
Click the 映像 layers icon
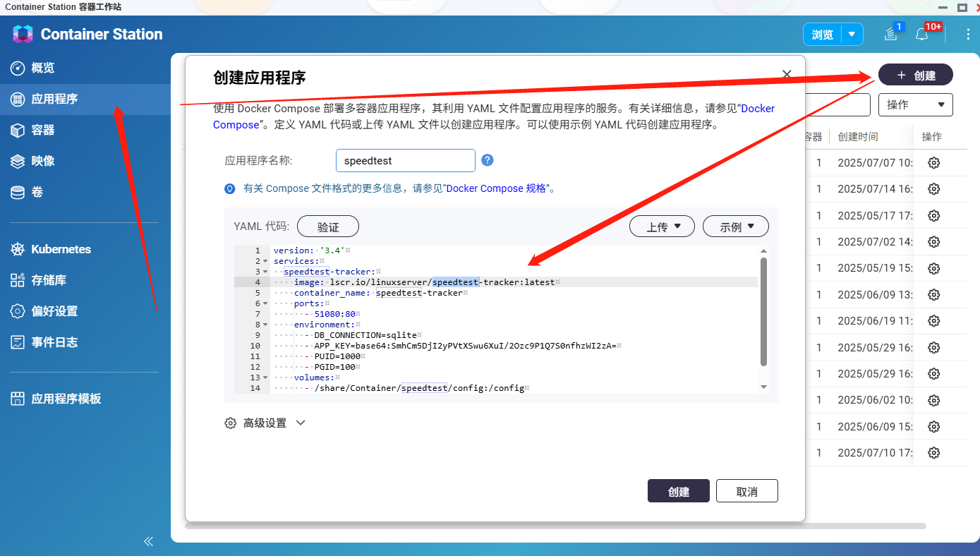point(18,161)
